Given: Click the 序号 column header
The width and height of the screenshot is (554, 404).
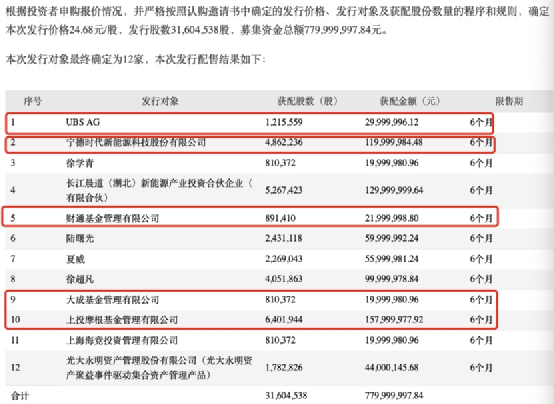Looking at the screenshot, I should [33, 101].
